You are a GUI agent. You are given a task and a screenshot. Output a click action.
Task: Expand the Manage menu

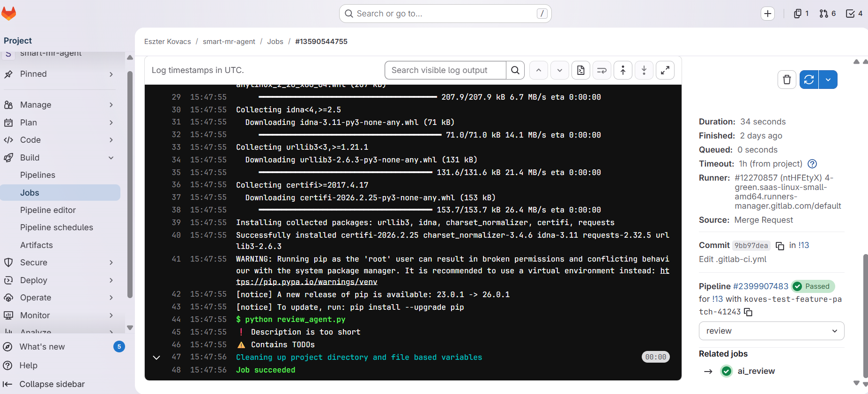(x=111, y=105)
